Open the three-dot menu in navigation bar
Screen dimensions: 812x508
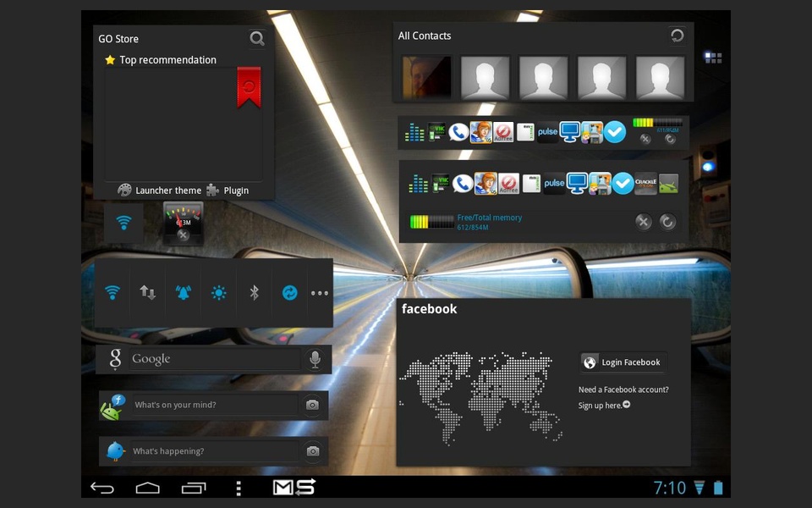tap(239, 488)
